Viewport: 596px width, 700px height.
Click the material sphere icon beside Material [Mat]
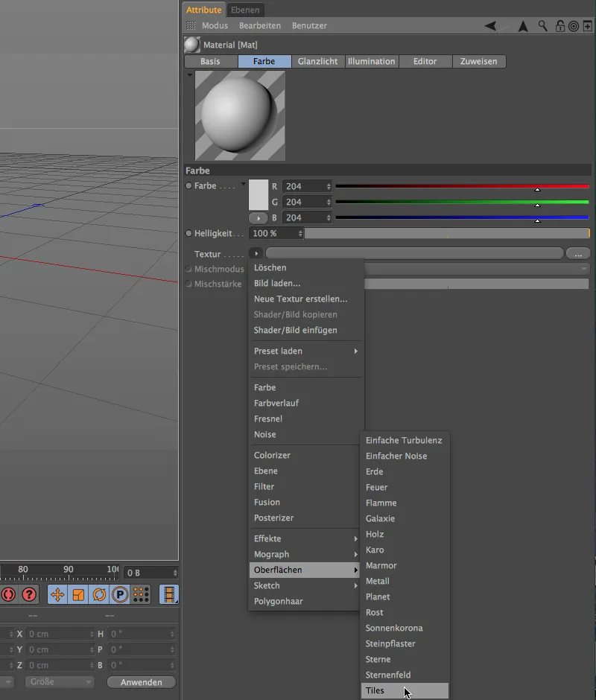click(192, 45)
